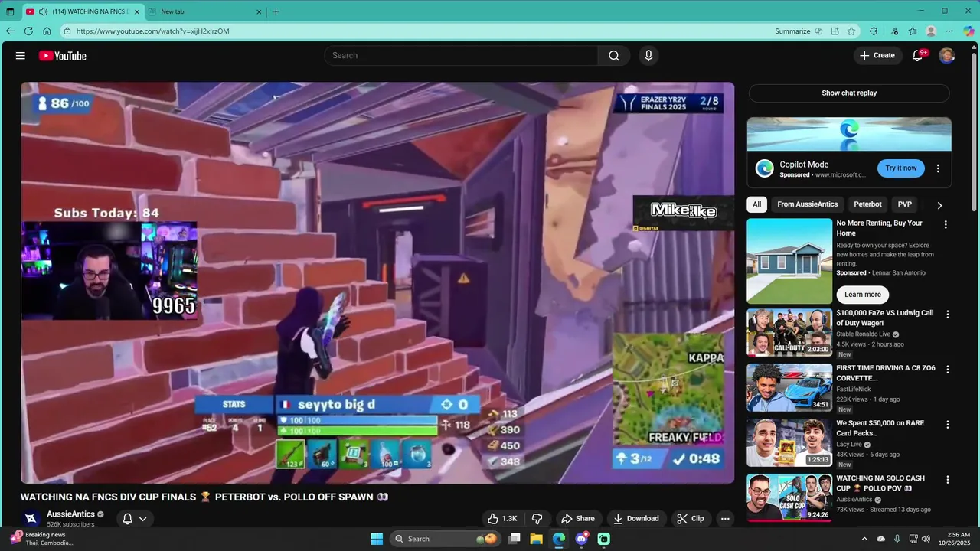Click Summarize in the address bar
The image size is (980, 551).
click(792, 31)
